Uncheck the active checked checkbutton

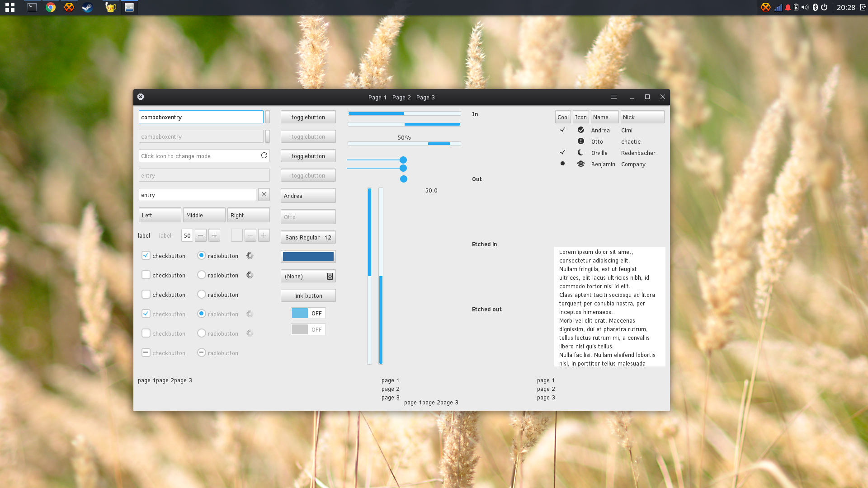[x=146, y=255]
